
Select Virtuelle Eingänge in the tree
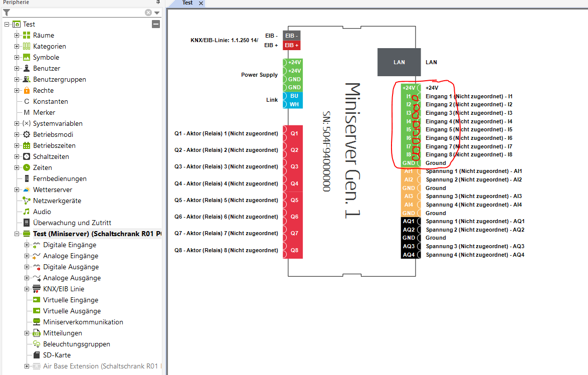(x=70, y=300)
